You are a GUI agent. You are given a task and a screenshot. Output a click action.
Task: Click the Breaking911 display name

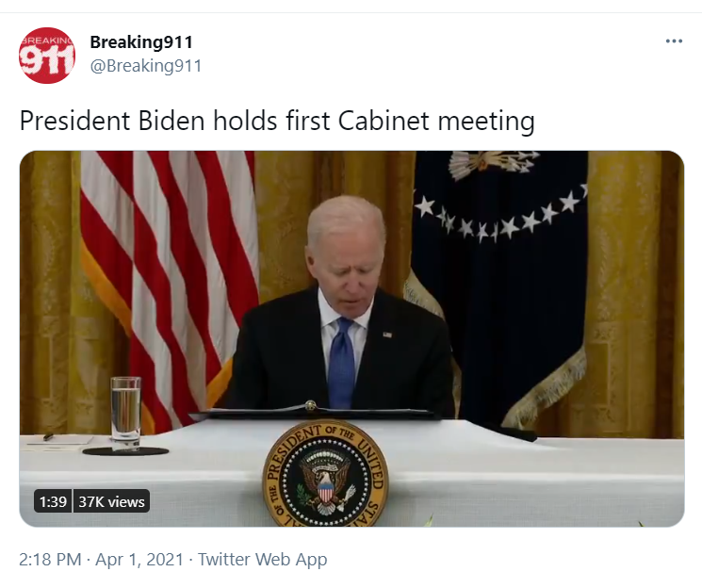(x=141, y=42)
